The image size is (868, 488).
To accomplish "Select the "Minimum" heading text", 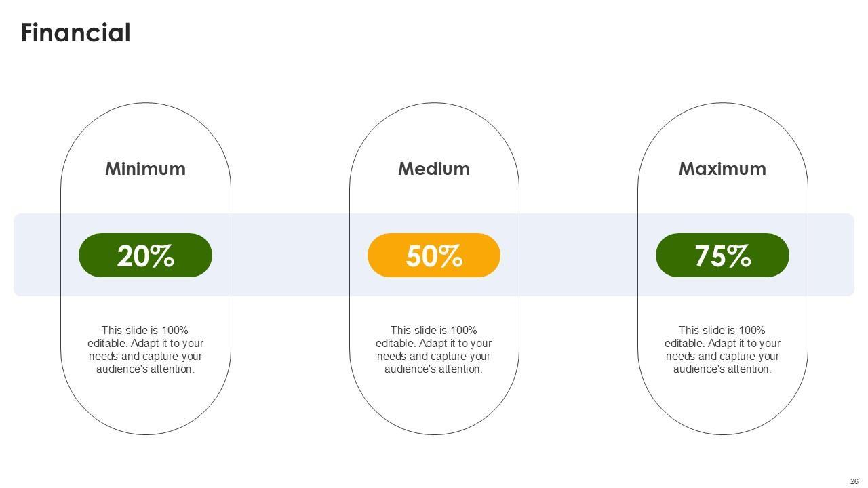I will tap(145, 169).
